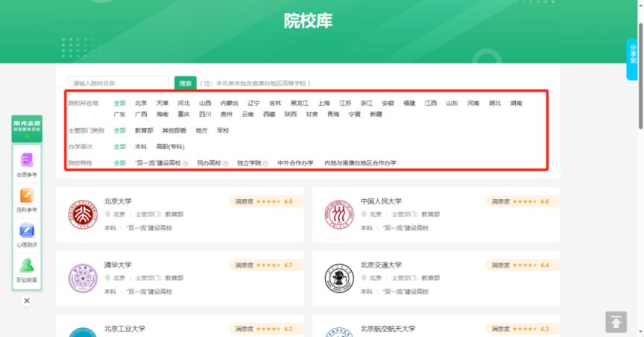Choose the 内蒙古 location filter
The image size is (644, 337).
point(229,103)
